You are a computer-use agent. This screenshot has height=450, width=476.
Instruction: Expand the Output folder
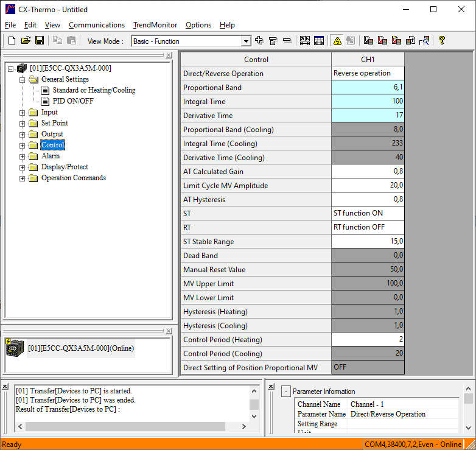tap(22, 135)
